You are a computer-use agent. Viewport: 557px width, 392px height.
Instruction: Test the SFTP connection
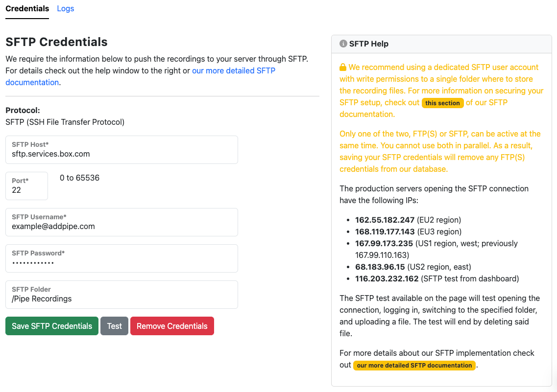[x=114, y=326]
